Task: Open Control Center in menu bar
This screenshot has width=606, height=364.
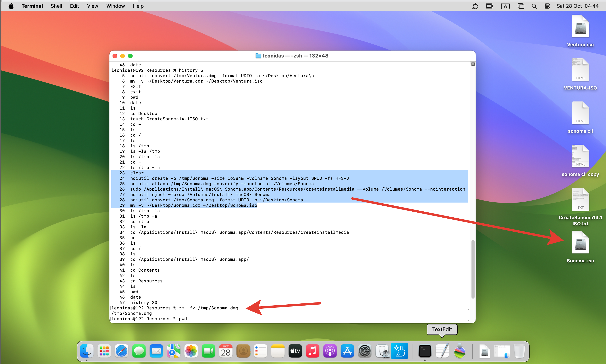Action: [x=547, y=6]
